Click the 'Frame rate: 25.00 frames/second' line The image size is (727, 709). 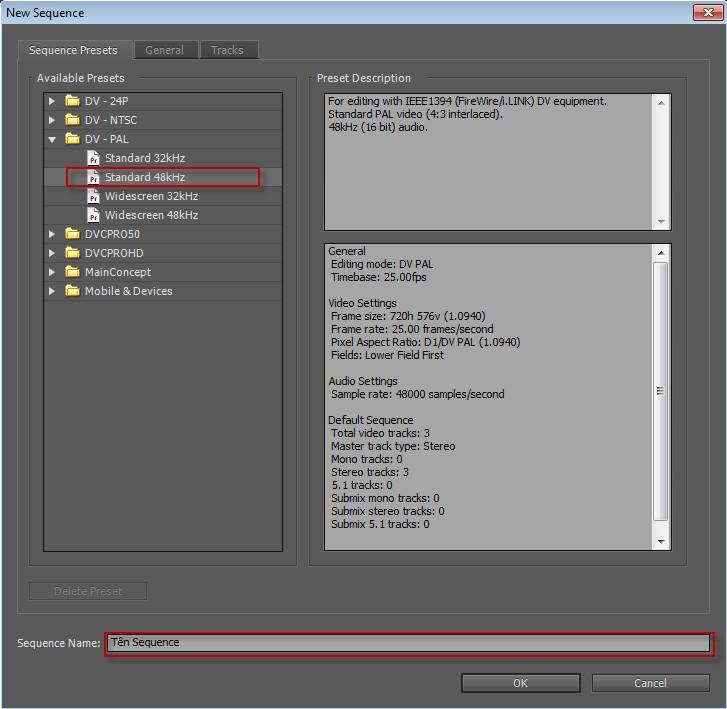412,329
